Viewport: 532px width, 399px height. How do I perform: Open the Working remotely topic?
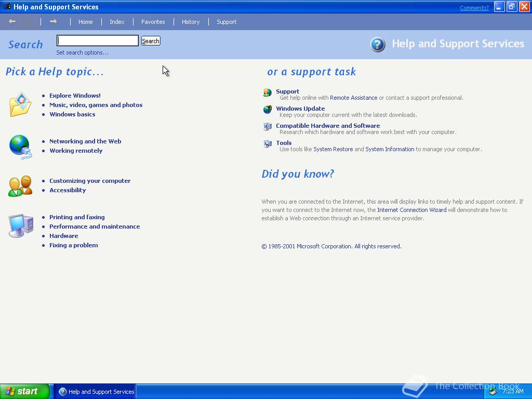(x=76, y=151)
